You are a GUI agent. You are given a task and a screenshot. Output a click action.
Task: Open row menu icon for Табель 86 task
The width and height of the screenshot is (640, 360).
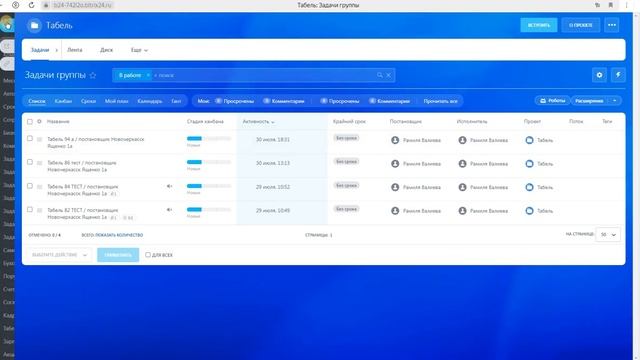pyautogui.click(x=40, y=163)
